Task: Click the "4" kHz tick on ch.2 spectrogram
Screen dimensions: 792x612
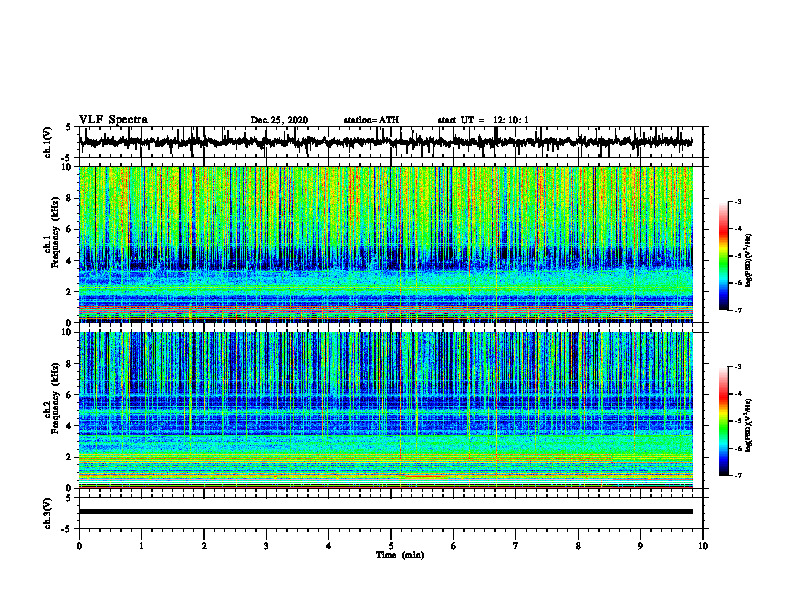Action: pyautogui.click(x=69, y=427)
